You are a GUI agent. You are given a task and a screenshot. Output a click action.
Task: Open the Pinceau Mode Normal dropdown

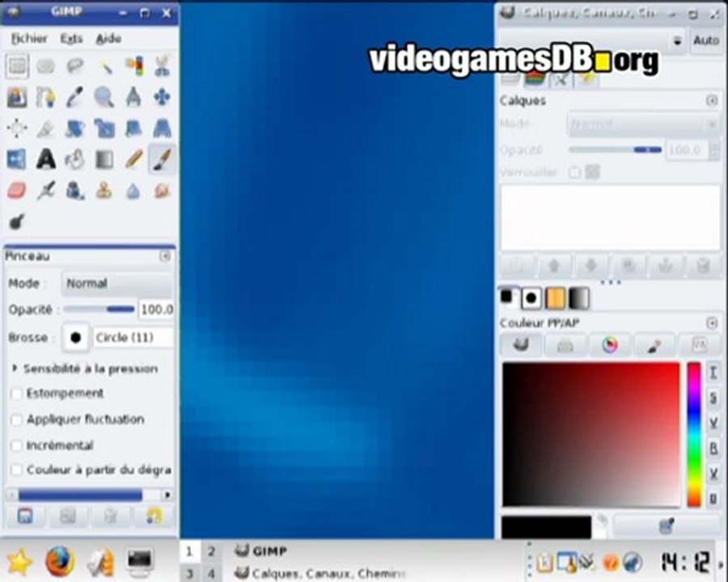(x=117, y=284)
